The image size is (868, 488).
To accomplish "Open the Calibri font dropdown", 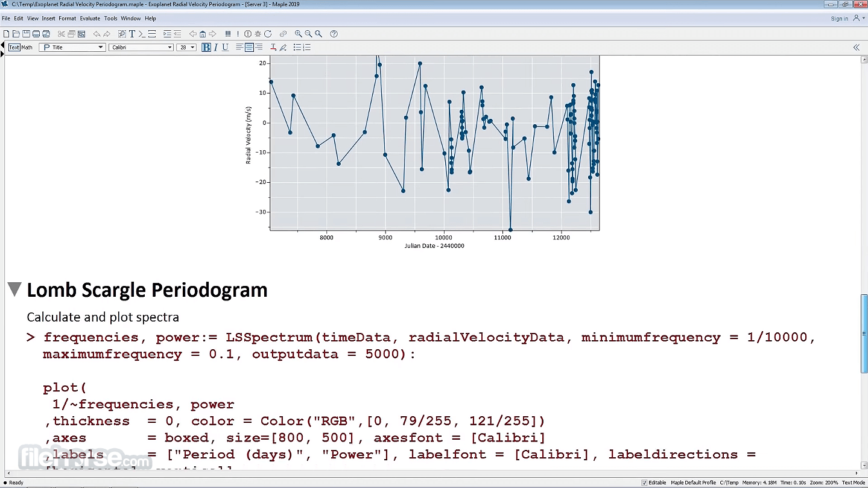I will [142, 47].
